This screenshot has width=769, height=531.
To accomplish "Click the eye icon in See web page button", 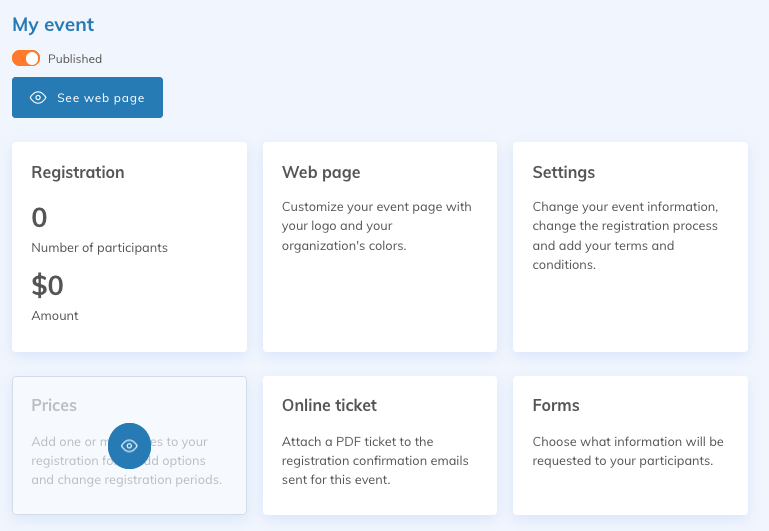I will click(x=38, y=98).
